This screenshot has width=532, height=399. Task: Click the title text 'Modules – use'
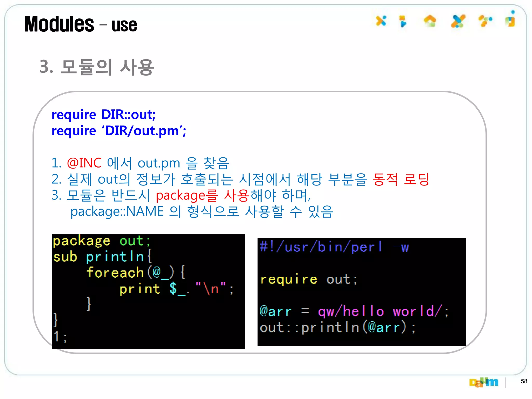coord(81,24)
